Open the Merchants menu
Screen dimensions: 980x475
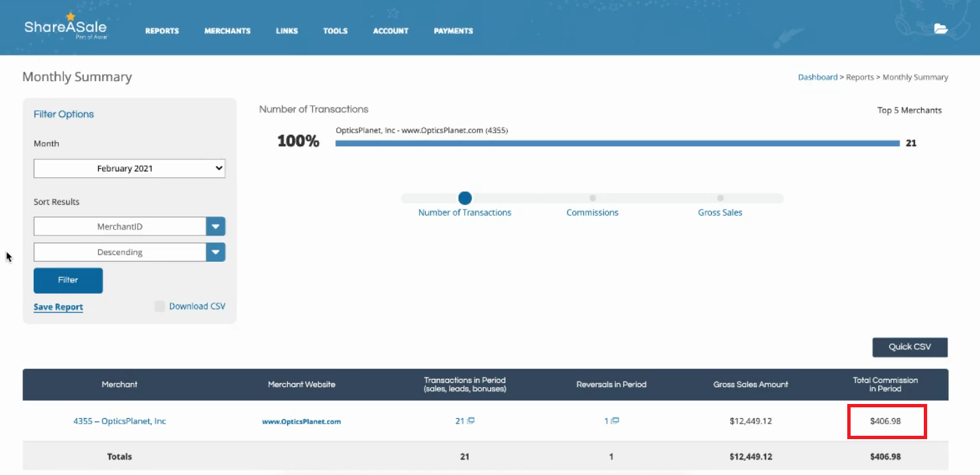coord(228,31)
